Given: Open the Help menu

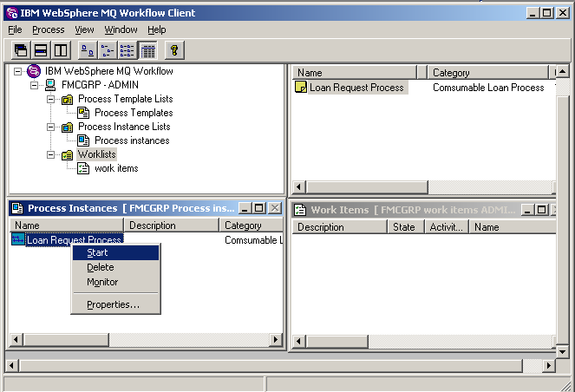Looking at the screenshot, I should click(157, 29).
